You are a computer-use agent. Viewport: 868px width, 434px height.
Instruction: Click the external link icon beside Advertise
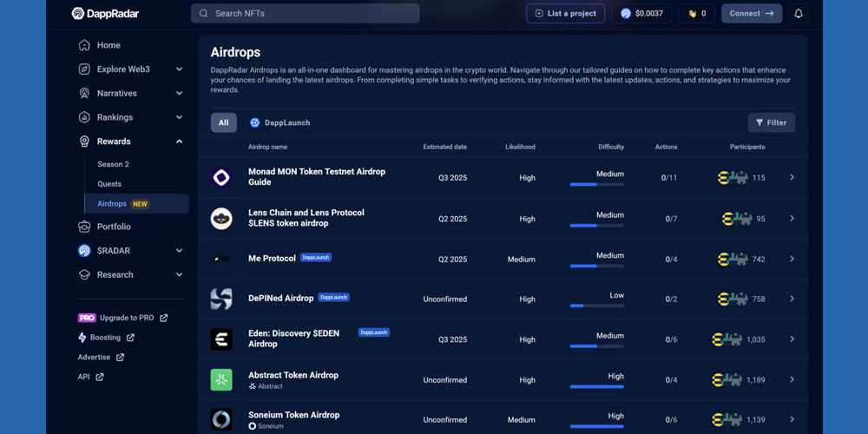tap(120, 357)
